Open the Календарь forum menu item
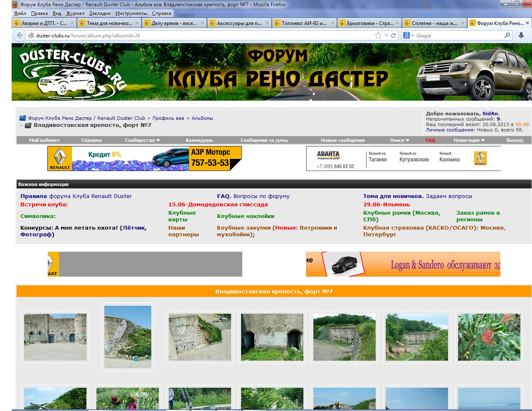The height and width of the screenshot is (411, 532). [199, 141]
